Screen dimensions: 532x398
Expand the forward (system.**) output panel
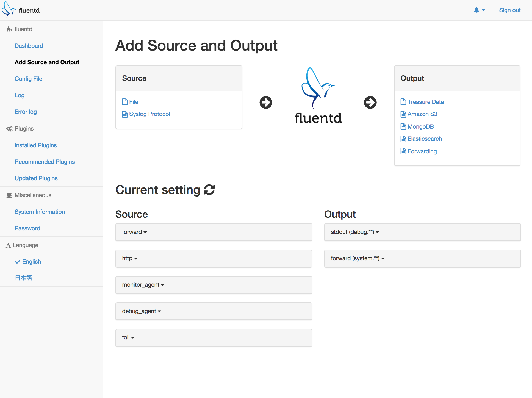point(358,258)
